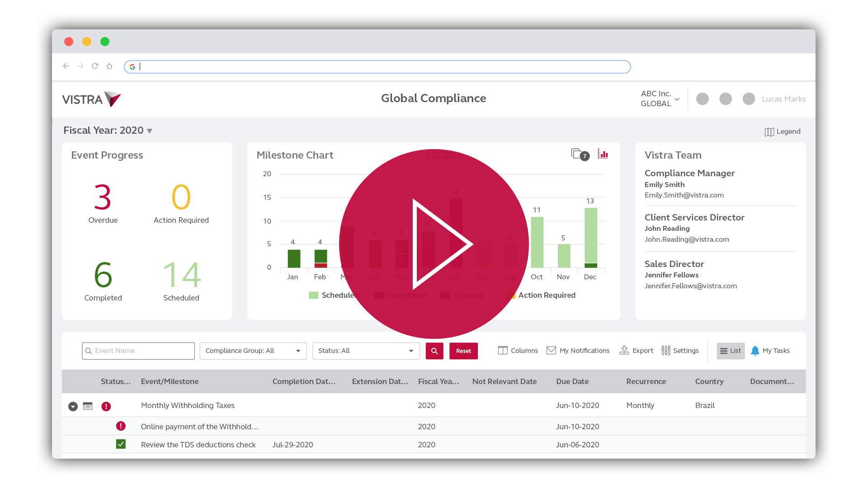This screenshot has width=868, height=488.
Task: Click the Google icon in the address bar
Action: pos(132,67)
